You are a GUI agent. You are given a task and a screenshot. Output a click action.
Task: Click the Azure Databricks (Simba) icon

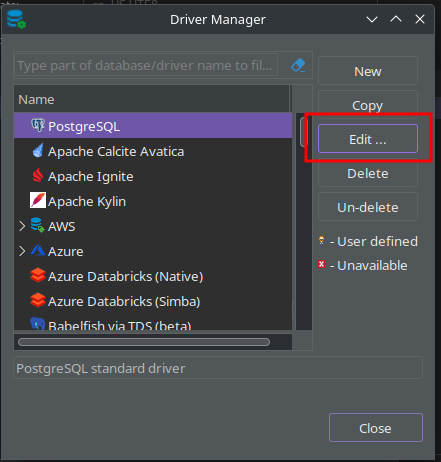pos(38,300)
